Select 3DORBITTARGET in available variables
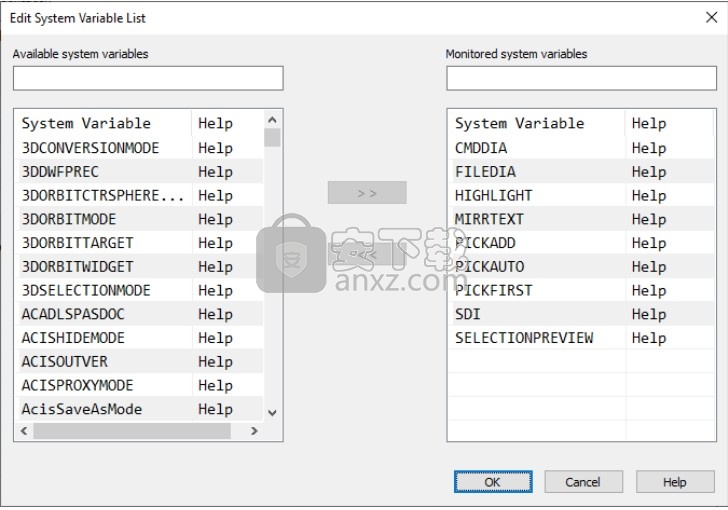 [x=78, y=242]
